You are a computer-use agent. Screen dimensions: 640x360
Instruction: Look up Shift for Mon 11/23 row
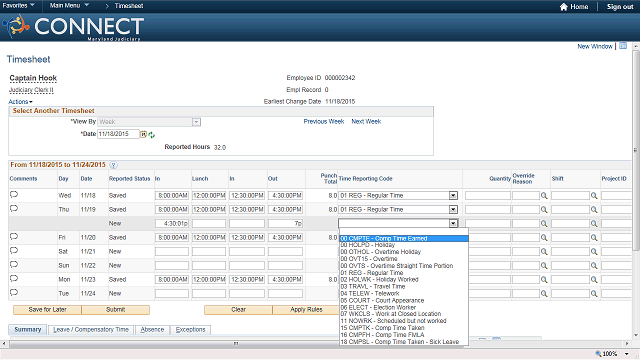coord(594,280)
